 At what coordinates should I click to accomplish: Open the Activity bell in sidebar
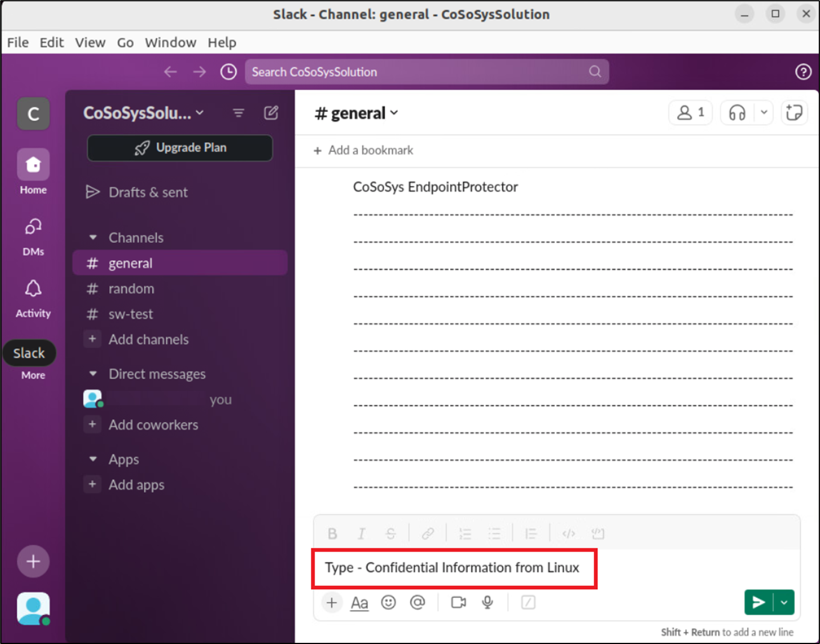point(33,298)
